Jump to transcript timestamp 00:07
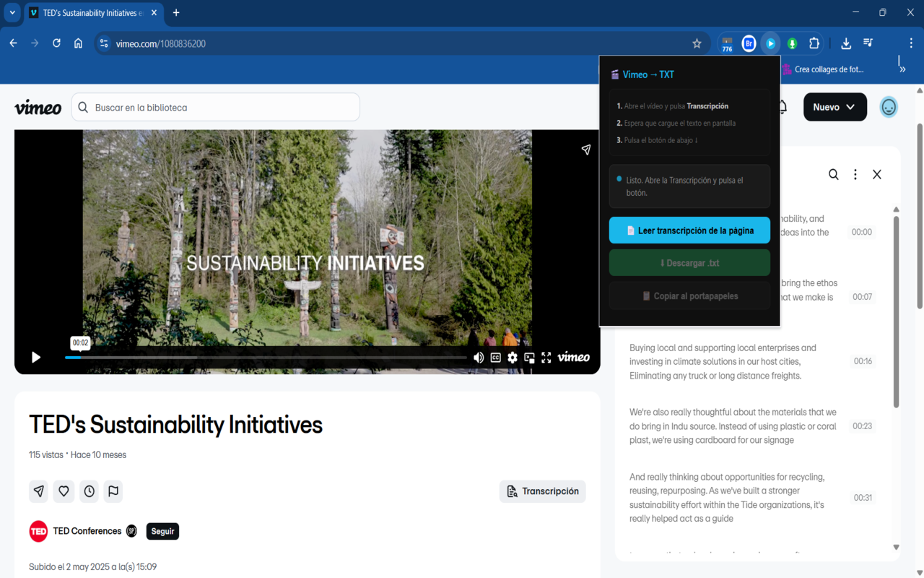 [862, 297]
